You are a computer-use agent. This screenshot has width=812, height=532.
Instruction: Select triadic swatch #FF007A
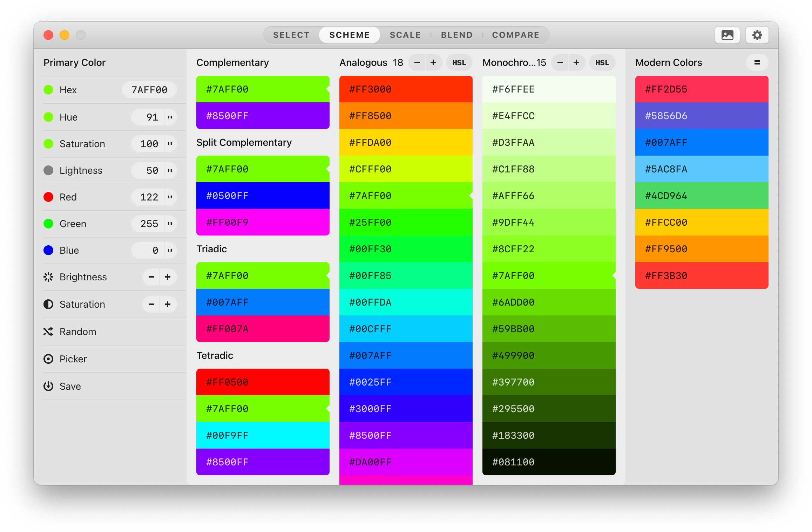point(263,329)
